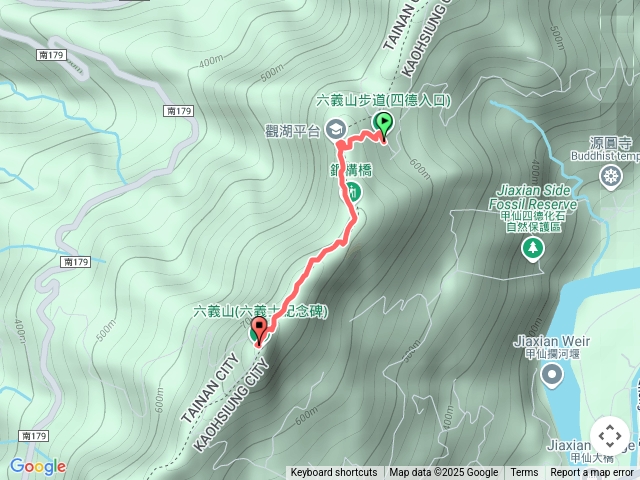Click the red end marker at 六義山
The height and width of the screenshot is (480, 640).
click(x=259, y=329)
